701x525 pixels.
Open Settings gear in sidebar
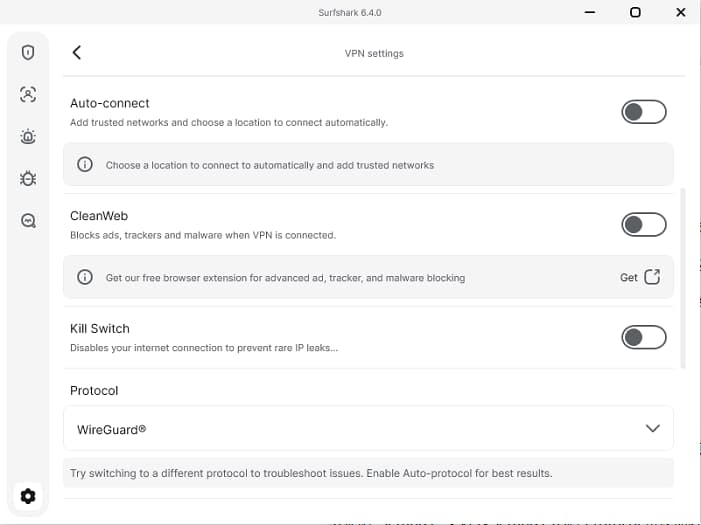(28, 496)
